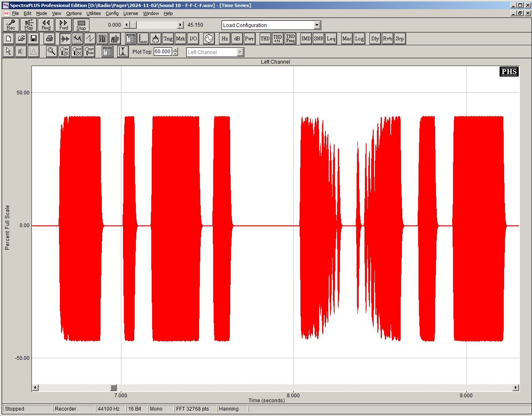Zoom in 2X on the plot
This screenshot has width=532, height=416.
(x=64, y=52)
